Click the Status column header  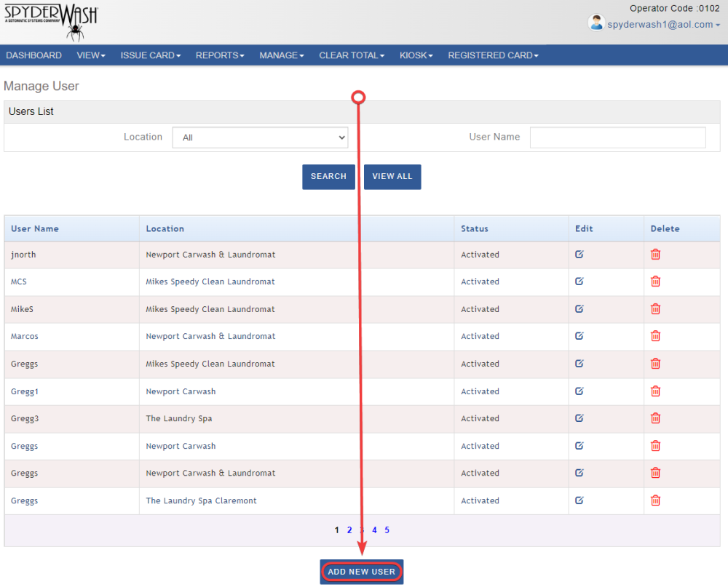475,228
